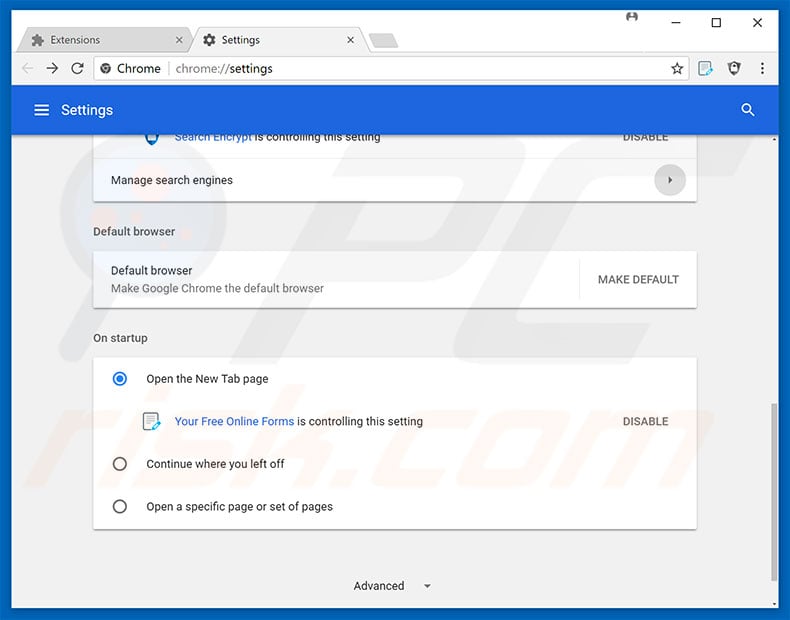Click the Settings title in the blue header
This screenshot has width=790, height=620.
coord(87,110)
